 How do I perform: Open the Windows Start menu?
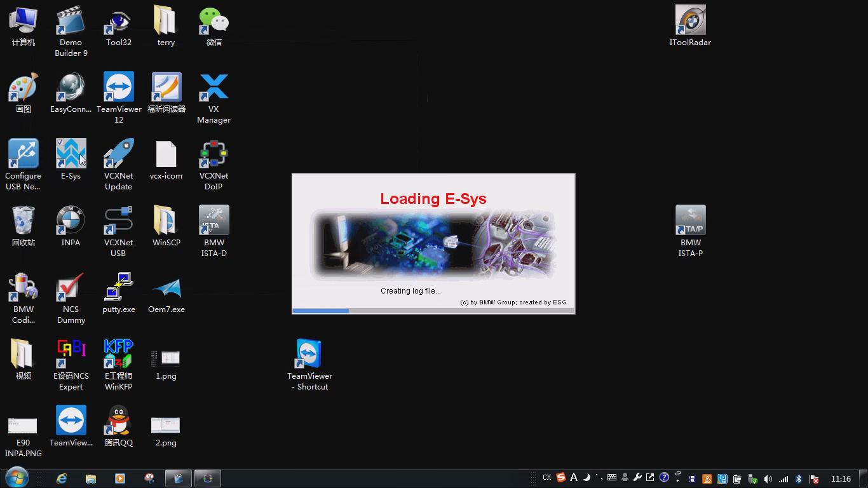[17, 478]
